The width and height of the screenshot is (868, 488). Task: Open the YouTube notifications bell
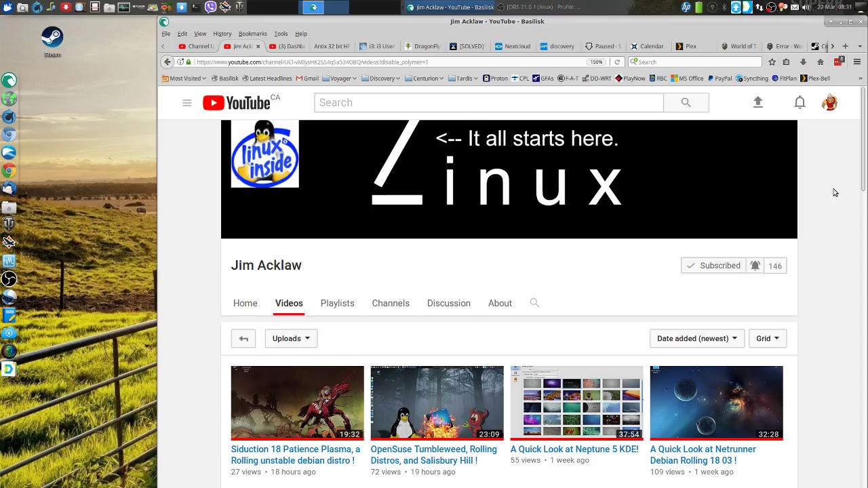pyautogui.click(x=800, y=102)
